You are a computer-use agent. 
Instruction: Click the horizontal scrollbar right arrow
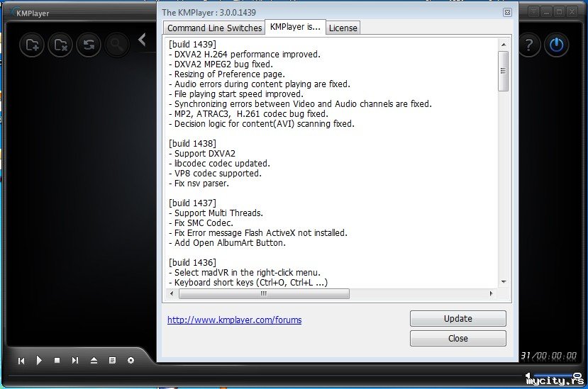click(492, 293)
